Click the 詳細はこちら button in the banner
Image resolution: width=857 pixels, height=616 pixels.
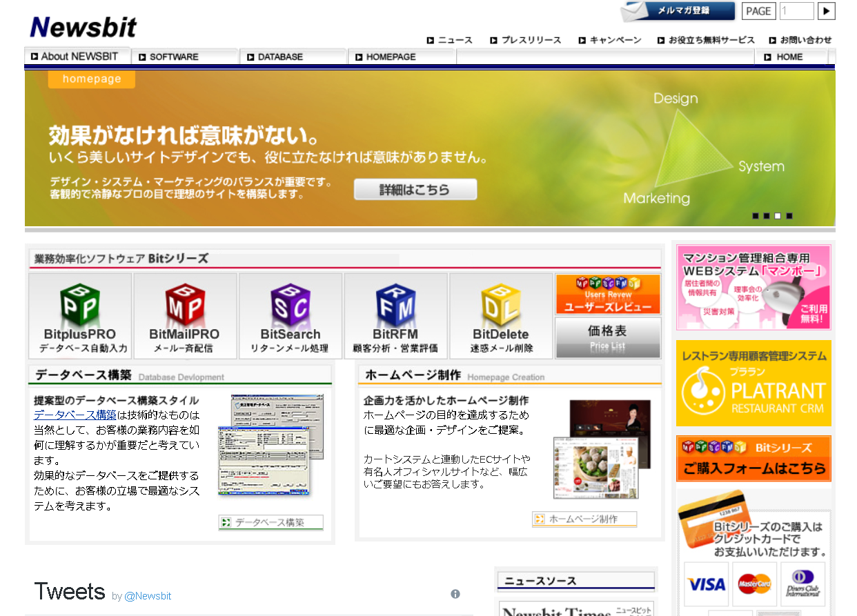pyautogui.click(x=415, y=189)
